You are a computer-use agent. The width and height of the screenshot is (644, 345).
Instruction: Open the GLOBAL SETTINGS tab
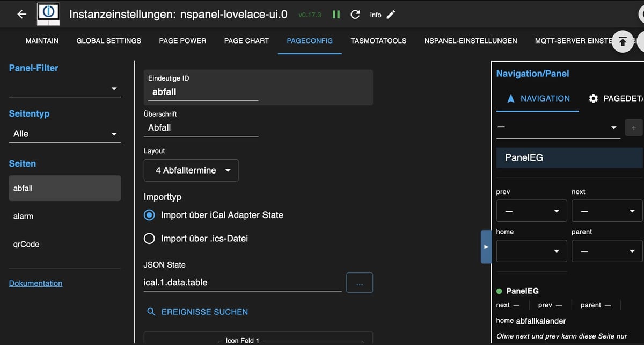tap(108, 41)
